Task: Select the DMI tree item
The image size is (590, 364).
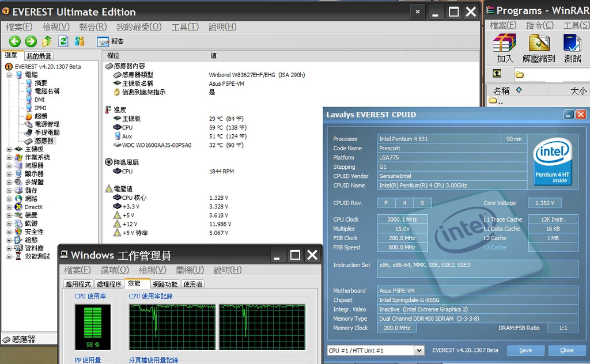Action: [x=40, y=100]
